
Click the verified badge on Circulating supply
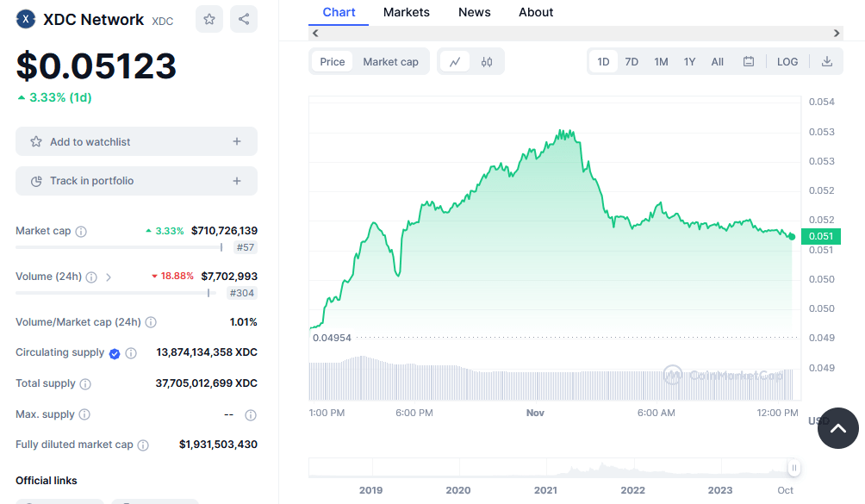[113, 352]
